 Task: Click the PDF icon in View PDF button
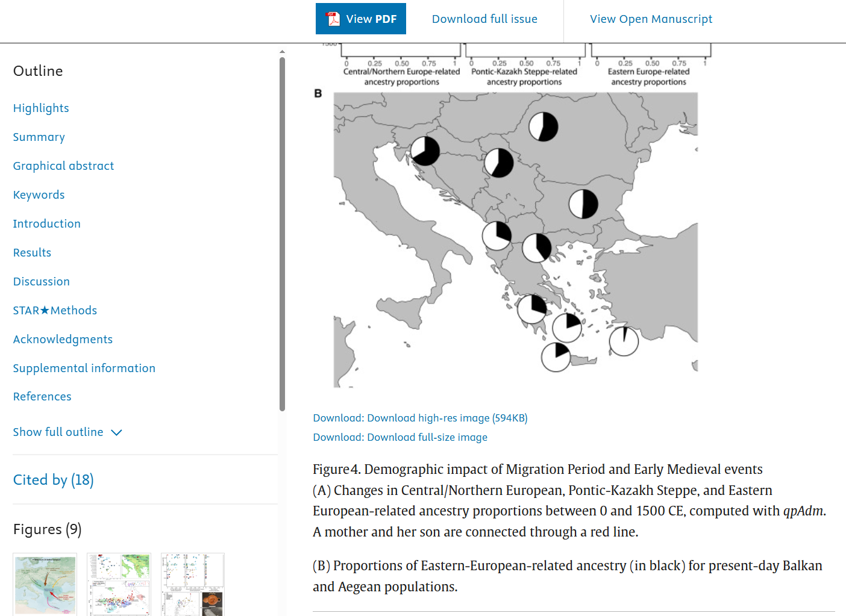(x=333, y=19)
